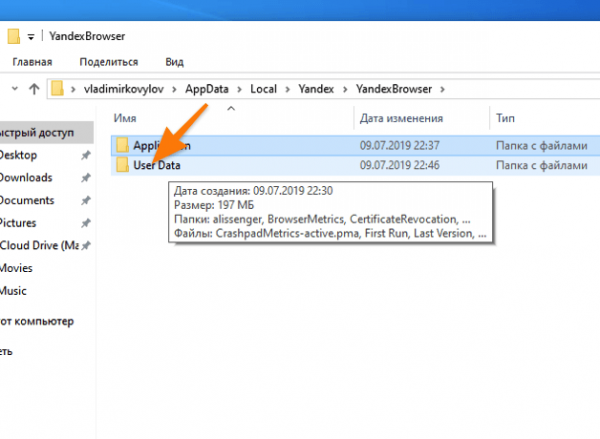Click date 09.07.2019 22:37 of Application row
600x439 pixels.
pyautogui.click(x=399, y=145)
